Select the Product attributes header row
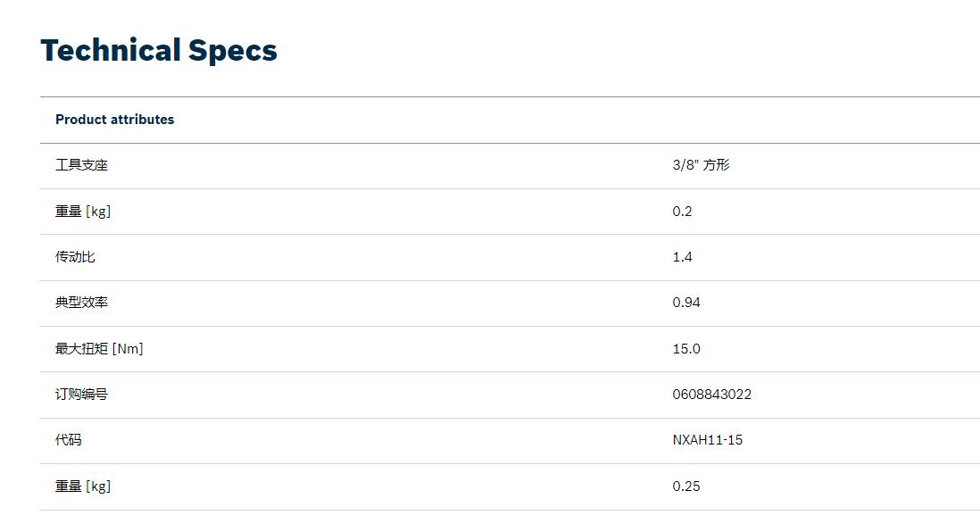 click(x=510, y=120)
